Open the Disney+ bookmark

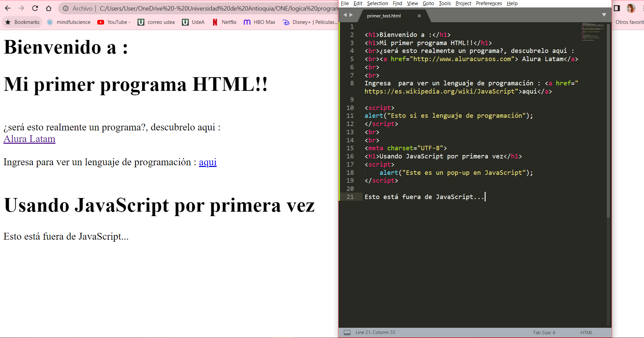click(x=310, y=22)
